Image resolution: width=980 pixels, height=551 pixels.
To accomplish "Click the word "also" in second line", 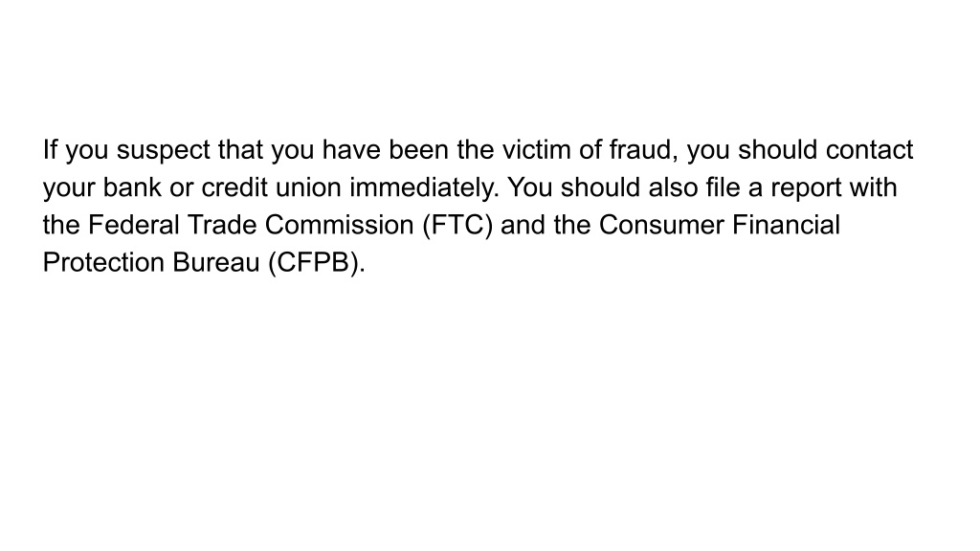I will pyautogui.click(x=673, y=187).
